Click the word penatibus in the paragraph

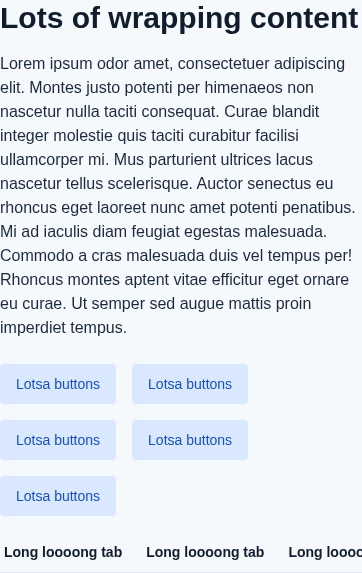pyautogui.click(x=319, y=208)
